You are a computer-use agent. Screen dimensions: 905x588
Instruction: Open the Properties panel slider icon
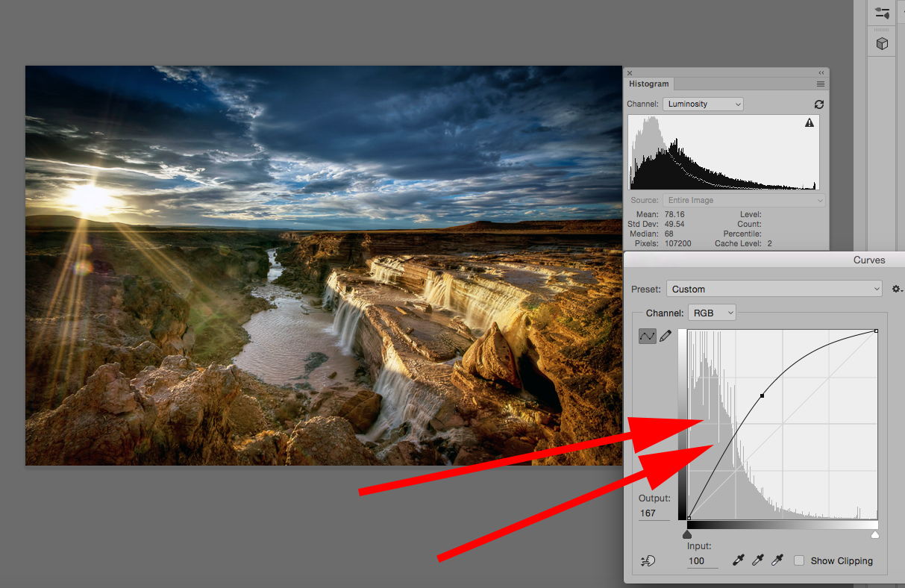pyautogui.click(x=882, y=13)
